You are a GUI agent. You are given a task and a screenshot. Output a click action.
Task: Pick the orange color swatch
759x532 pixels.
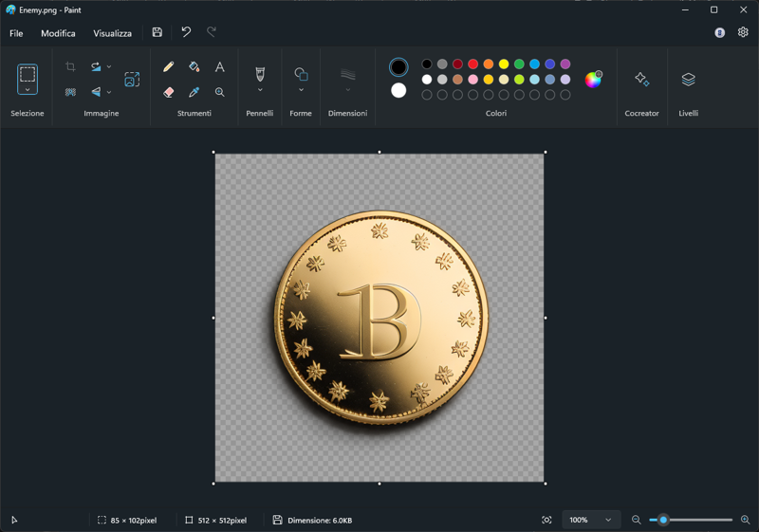tap(489, 64)
